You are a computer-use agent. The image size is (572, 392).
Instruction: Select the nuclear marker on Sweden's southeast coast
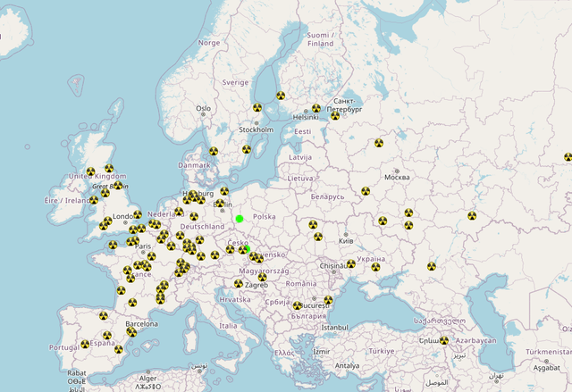(x=247, y=149)
